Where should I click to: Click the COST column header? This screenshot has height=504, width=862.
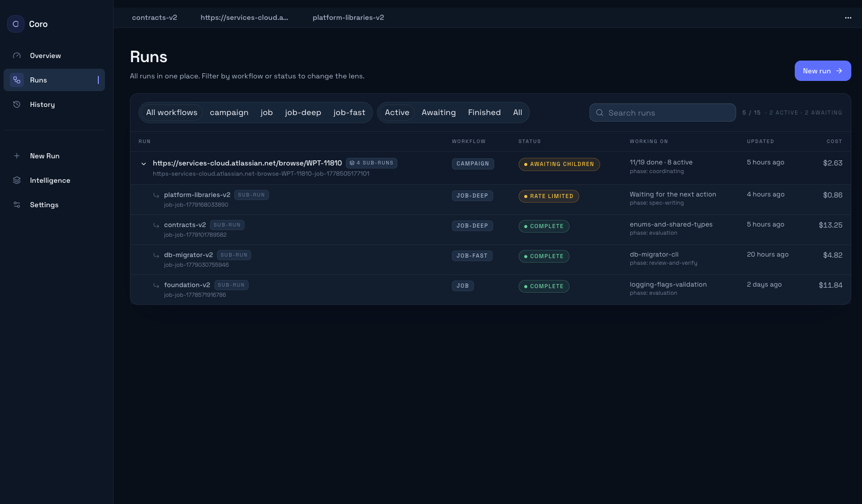(834, 142)
